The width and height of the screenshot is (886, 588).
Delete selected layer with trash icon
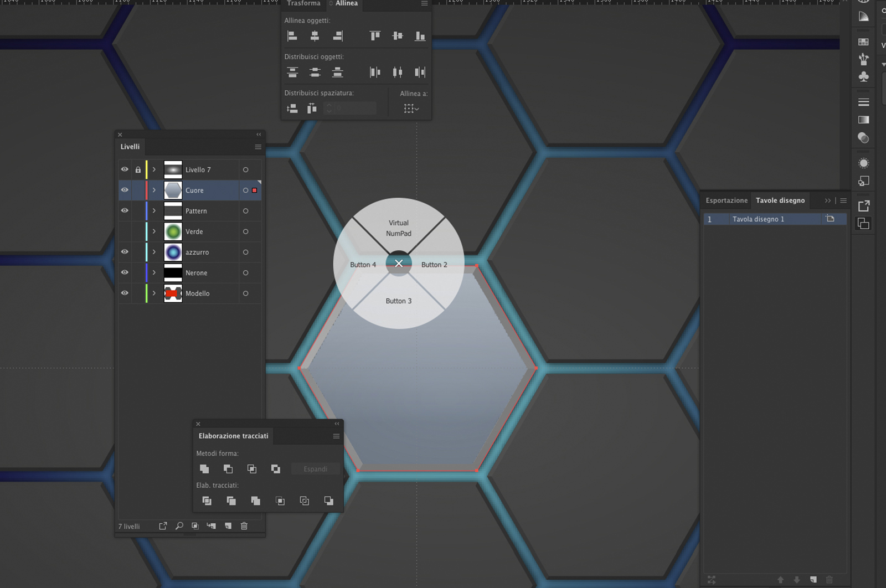tap(244, 526)
